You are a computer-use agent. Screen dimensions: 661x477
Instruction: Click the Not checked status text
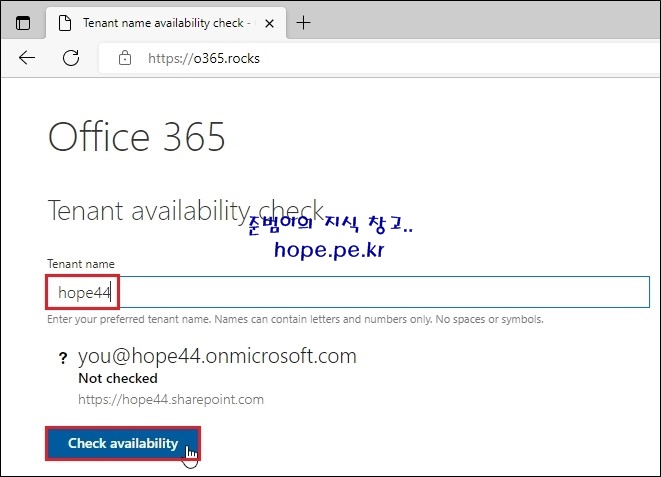118,378
